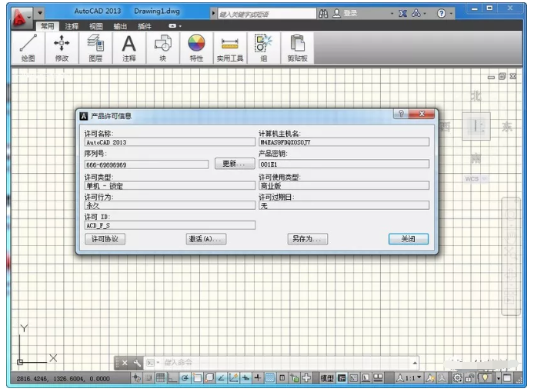Click the title bar keyword search field

[267, 14]
